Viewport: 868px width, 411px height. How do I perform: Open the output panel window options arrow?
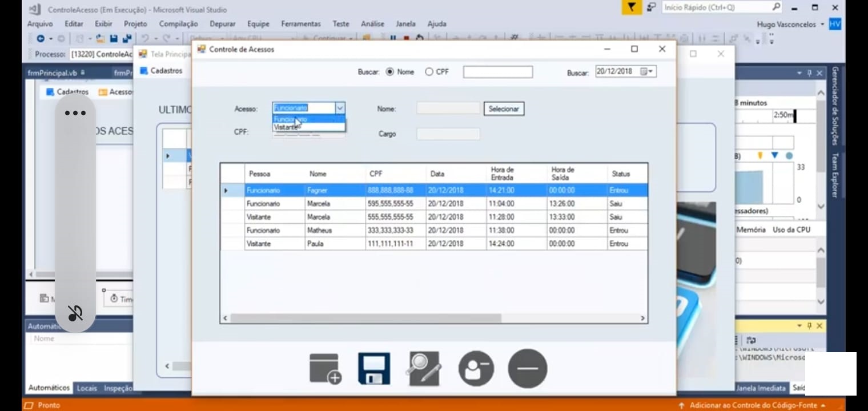pos(799,325)
